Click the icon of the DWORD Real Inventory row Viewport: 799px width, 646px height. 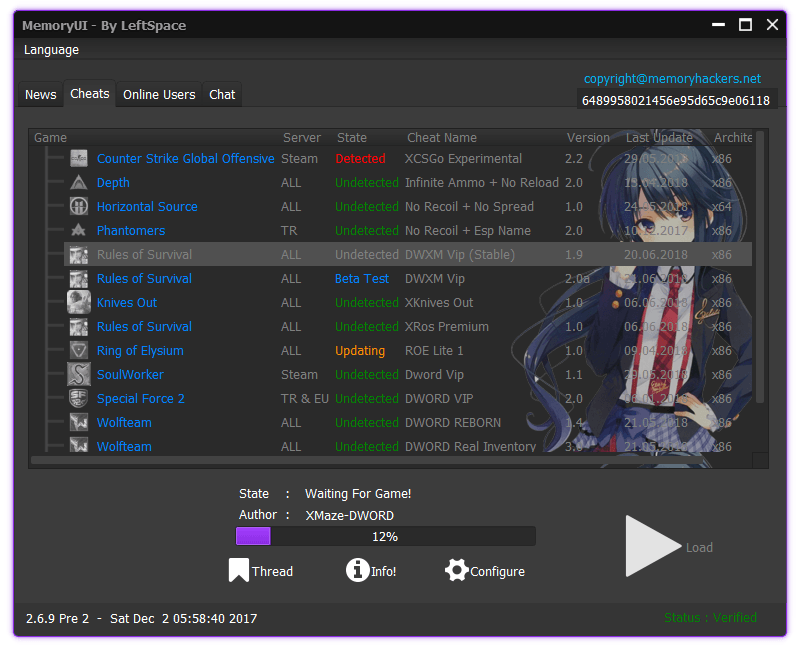pyautogui.click(x=78, y=445)
